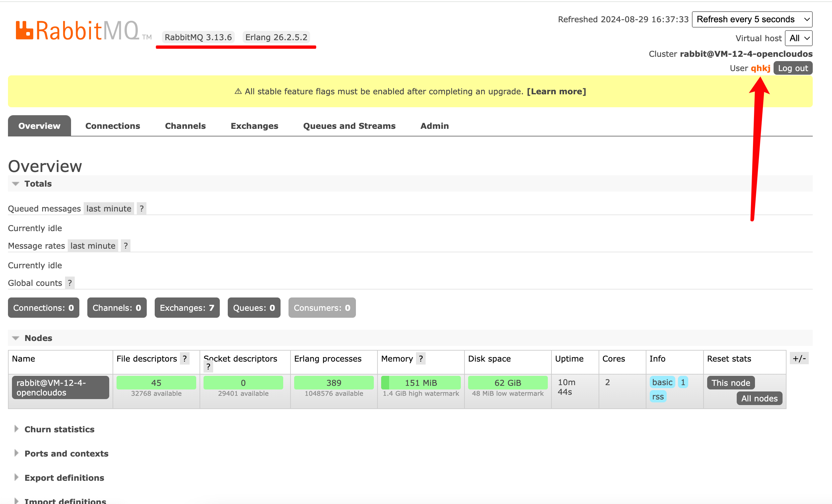Screen dimensions: 832x504
Task: Open help for Global counts
Action: (70, 283)
